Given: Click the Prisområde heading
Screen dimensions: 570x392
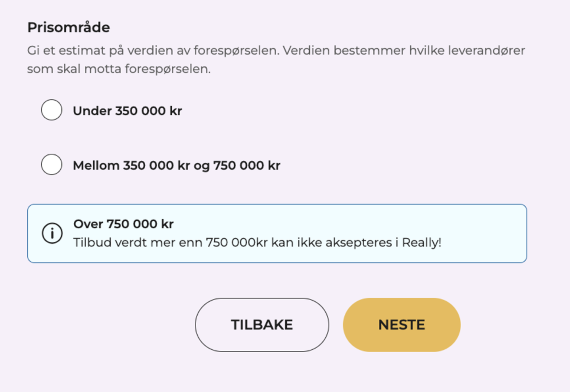Looking at the screenshot, I should (x=68, y=27).
